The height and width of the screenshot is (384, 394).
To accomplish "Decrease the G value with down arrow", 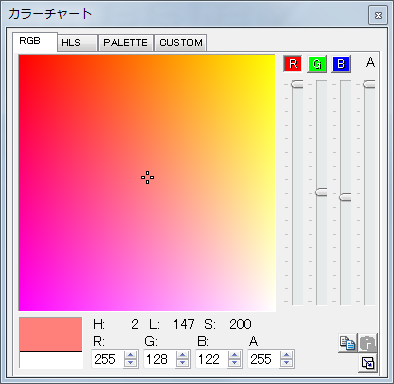I will (x=182, y=363).
